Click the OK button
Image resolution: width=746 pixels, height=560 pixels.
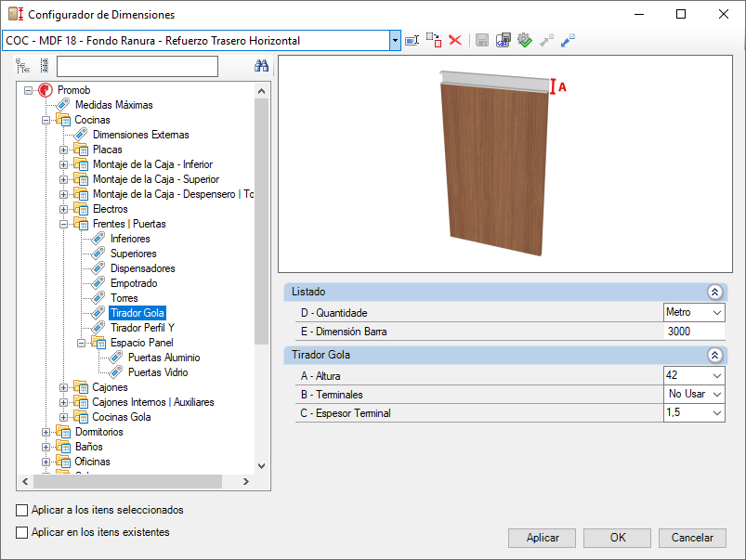coord(617,538)
